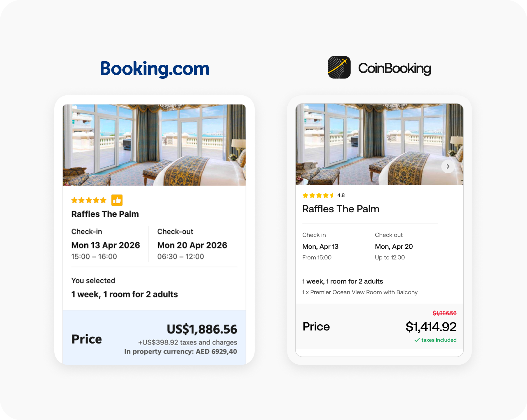
Task: Select the Check-out date Mon, Apr 20
Action: (x=394, y=246)
